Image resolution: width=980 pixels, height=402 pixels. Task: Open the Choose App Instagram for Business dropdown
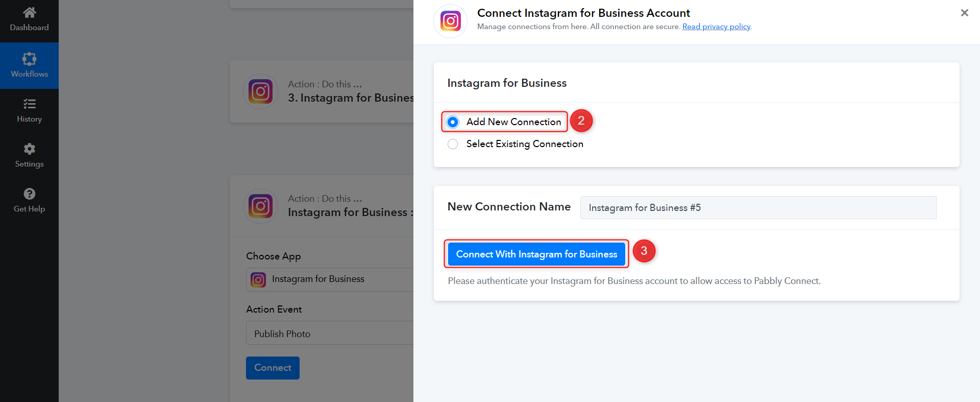(x=330, y=279)
